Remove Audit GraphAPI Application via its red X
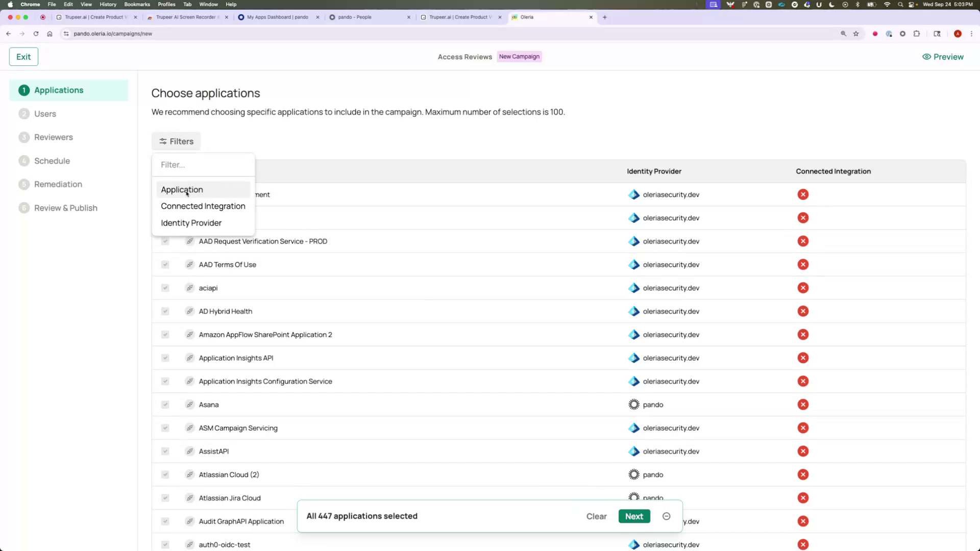The image size is (980, 551). pyautogui.click(x=803, y=521)
